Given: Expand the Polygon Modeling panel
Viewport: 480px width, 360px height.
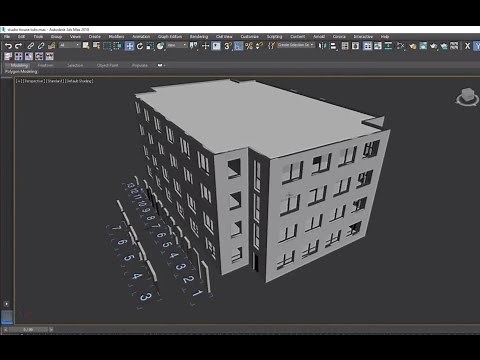Looking at the screenshot, I should (21, 72).
